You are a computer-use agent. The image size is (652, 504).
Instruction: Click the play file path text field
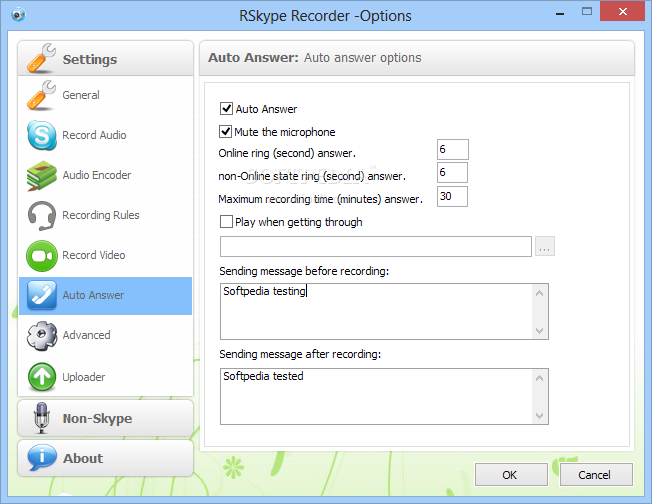(375, 247)
